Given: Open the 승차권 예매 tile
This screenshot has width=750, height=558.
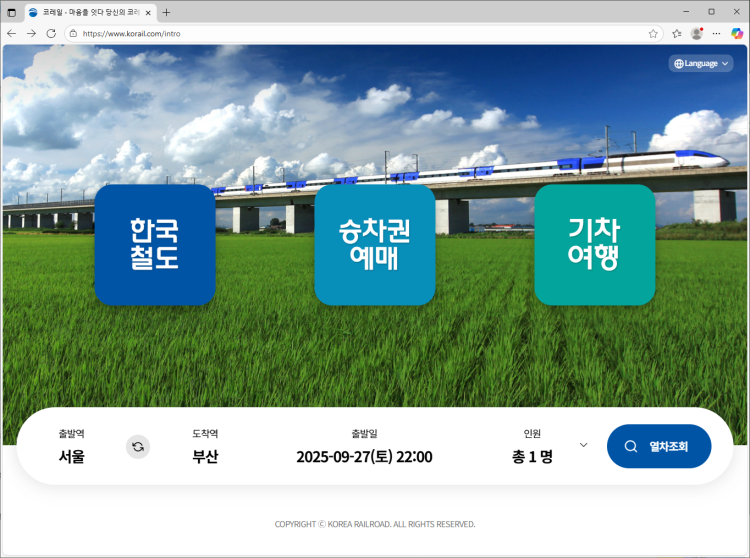Looking at the screenshot, I should coord(375,245).
